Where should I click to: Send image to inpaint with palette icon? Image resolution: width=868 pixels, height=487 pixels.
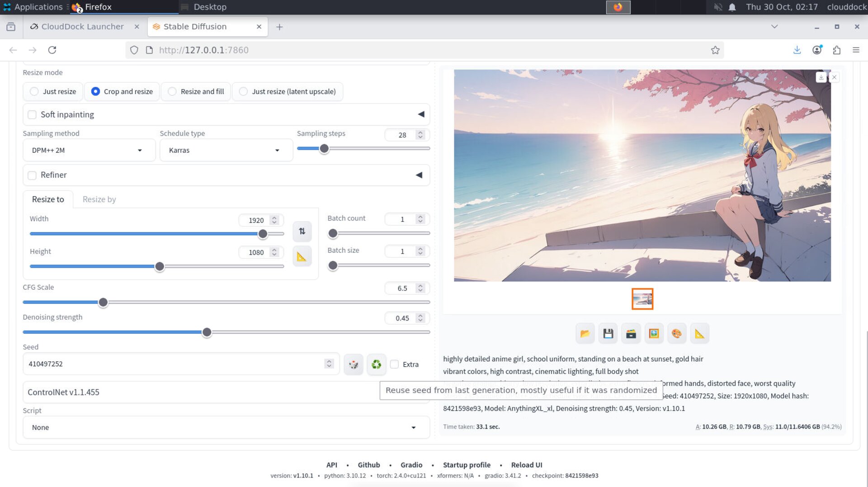(x=677, y=334)
